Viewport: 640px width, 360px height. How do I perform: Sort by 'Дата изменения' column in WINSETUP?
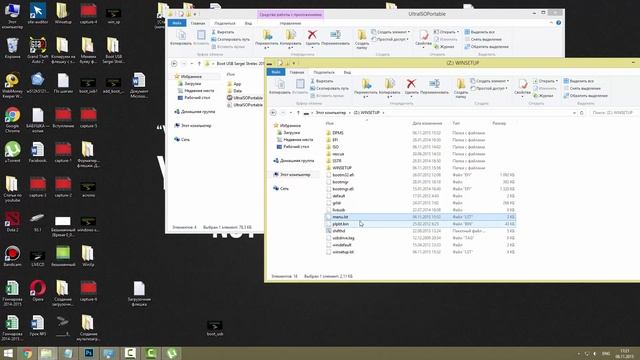(x=427, y=123)
